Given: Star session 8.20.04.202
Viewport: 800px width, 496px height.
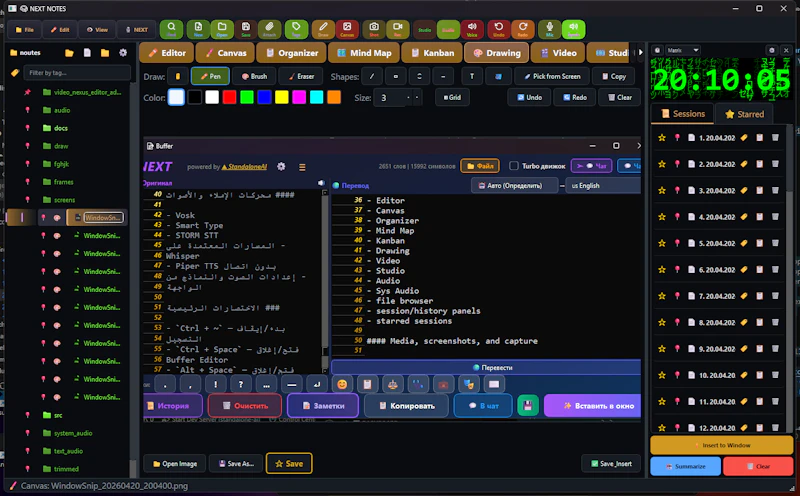Looking at the screenshot, I should 662,323.
